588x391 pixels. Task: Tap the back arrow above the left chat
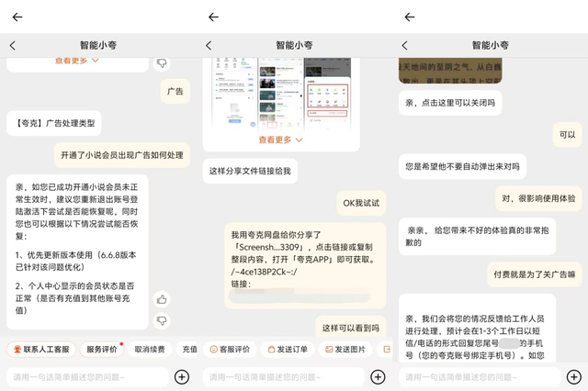click(x=17, y=17)
